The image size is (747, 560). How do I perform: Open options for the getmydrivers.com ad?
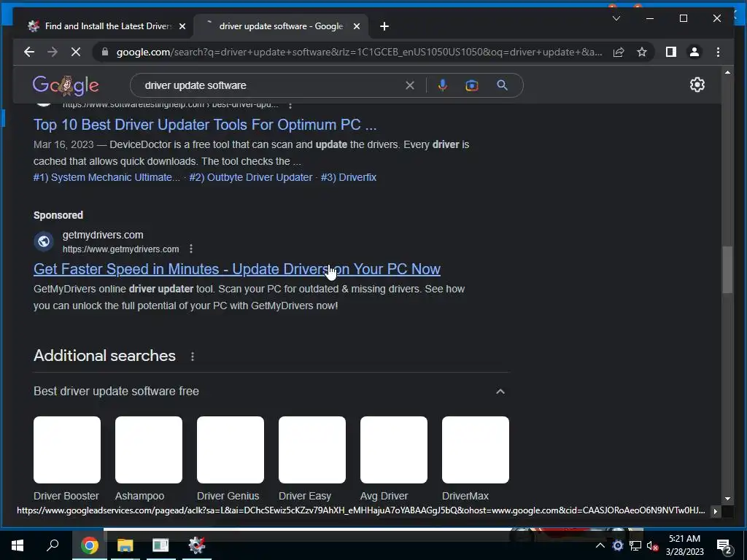pyautogui.click(x=191, y=249)
